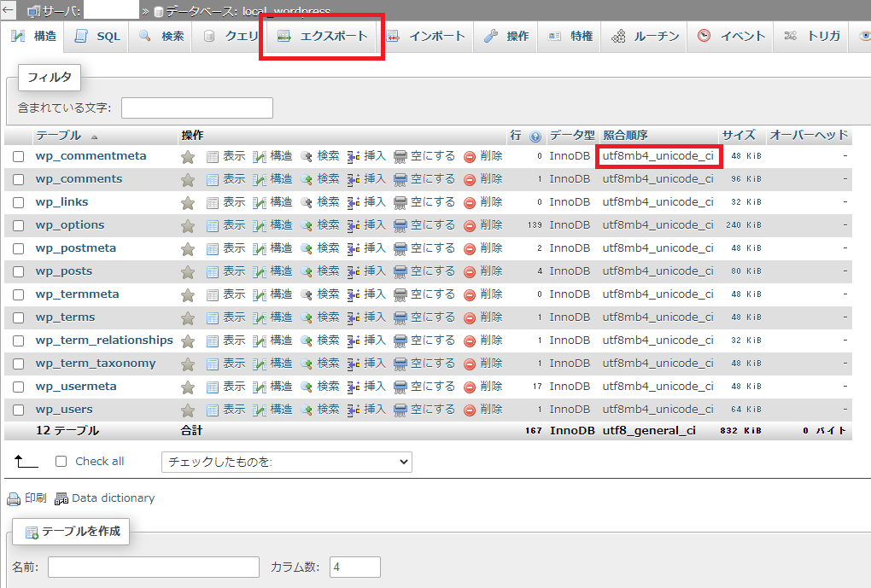871x588 pixels.
Task: Click the empty-table icon for wp_options row
Action: click(x=400, y=225)
